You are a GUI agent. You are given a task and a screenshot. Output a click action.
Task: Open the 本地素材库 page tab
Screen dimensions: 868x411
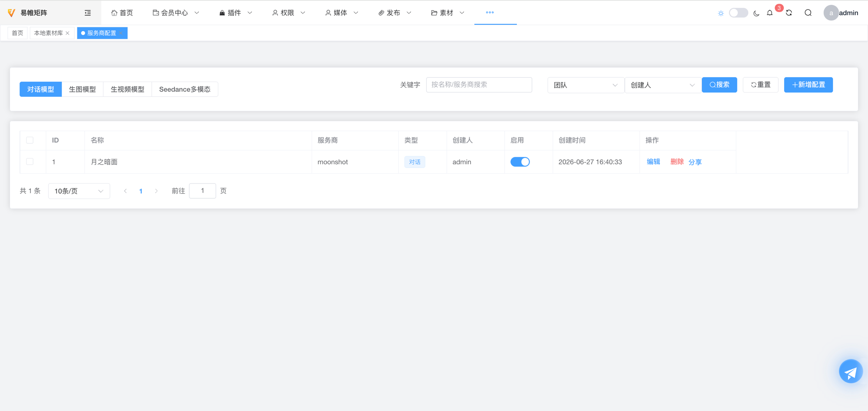[49, 33]
